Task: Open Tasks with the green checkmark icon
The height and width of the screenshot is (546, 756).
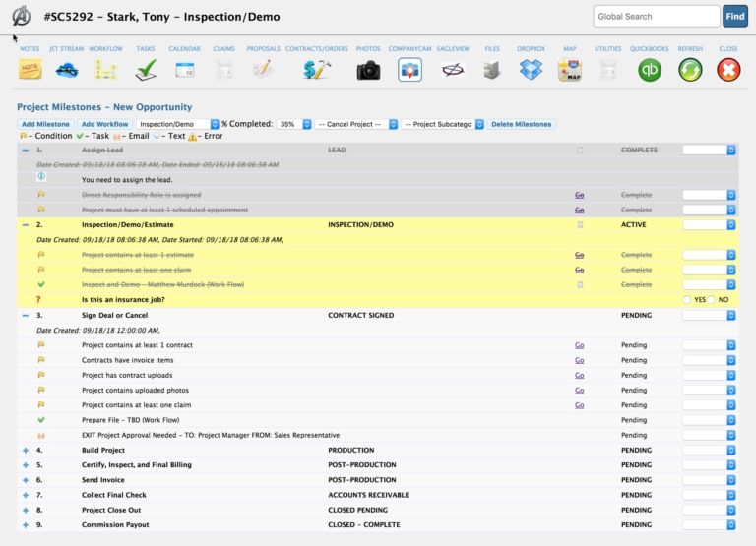Action: [x=146, y=70]
